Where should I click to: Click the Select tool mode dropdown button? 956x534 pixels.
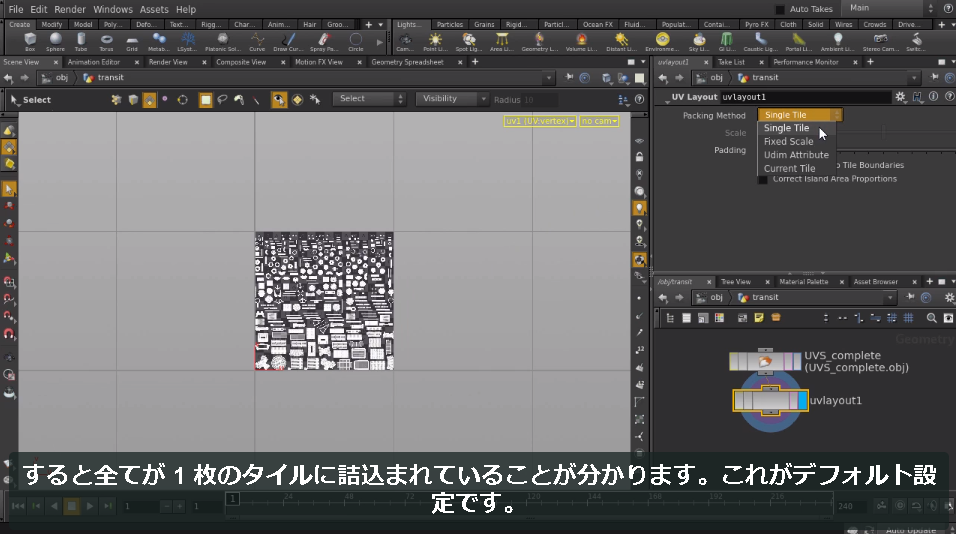pyautogui.click(x=368, y=99)
